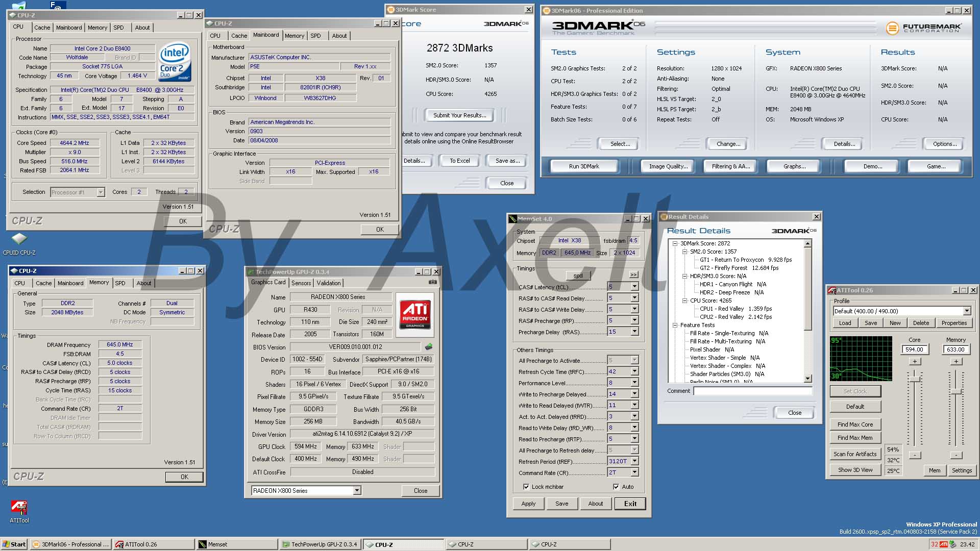Viewport: 980px width, 551px height.
Task: Click the red 32 temperature tray icon
Action: 934,544
